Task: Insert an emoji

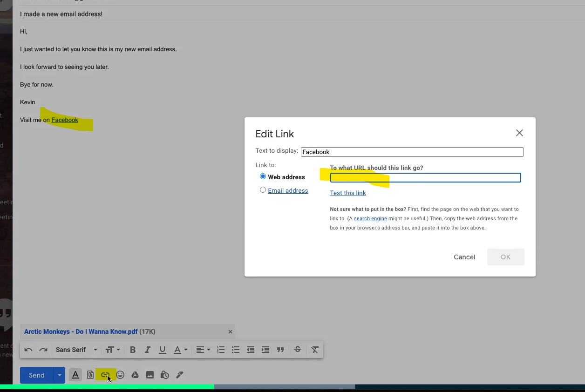Action: point(120,375)
